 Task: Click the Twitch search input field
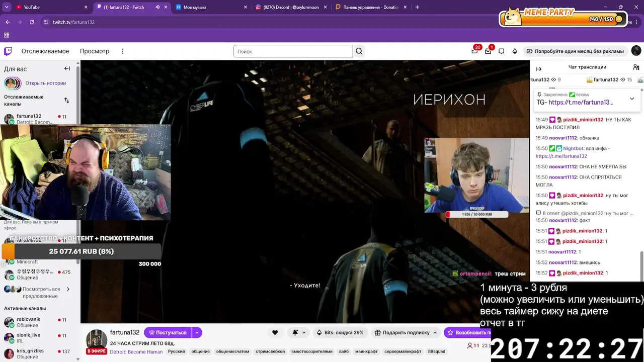coord(293,51)
